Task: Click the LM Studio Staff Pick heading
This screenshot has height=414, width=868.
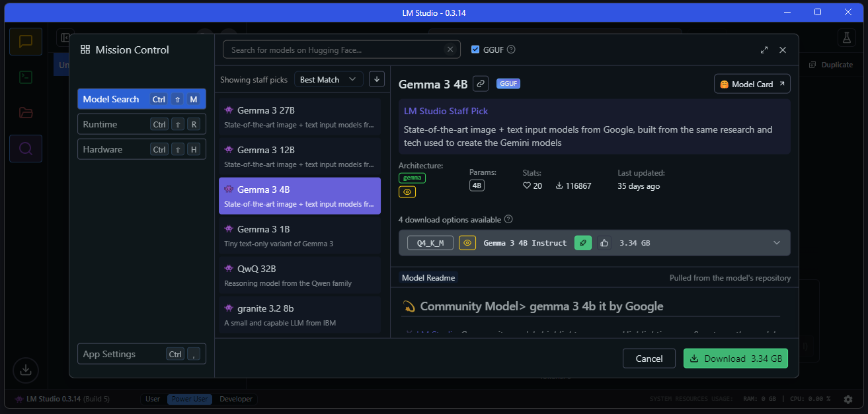Action: (446, 111)
